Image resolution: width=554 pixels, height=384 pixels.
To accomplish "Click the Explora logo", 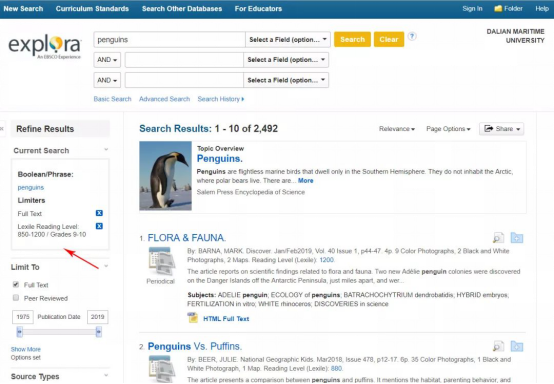I will [x=45, y=46].
